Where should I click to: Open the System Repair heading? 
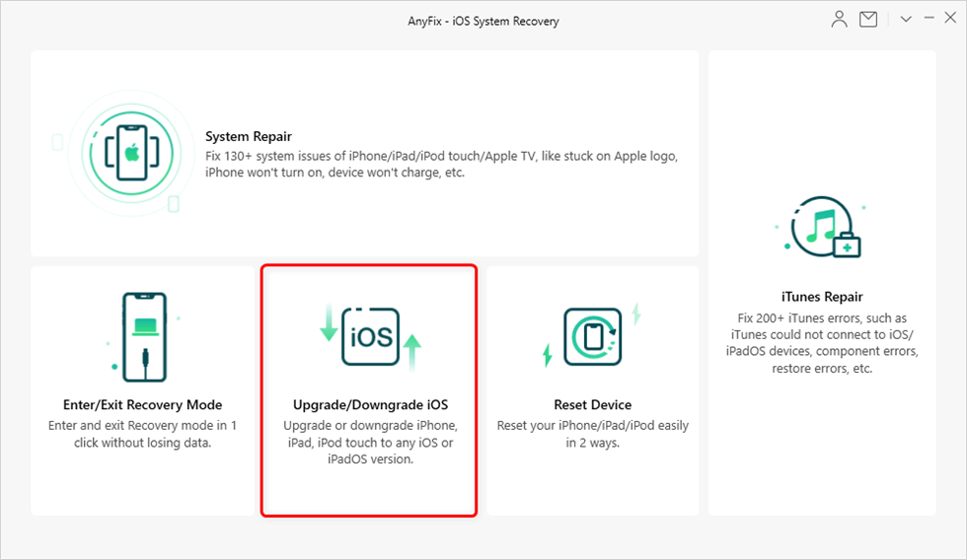249,137
